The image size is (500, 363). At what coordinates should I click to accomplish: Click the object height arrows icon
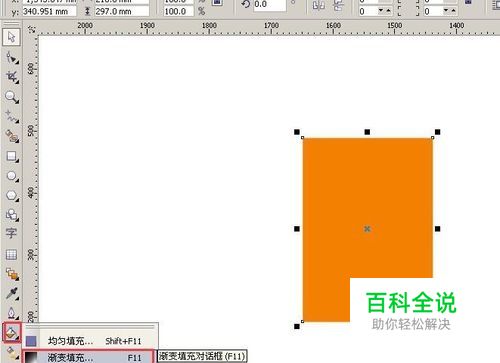pyautogui.click(x=87, y=11)
